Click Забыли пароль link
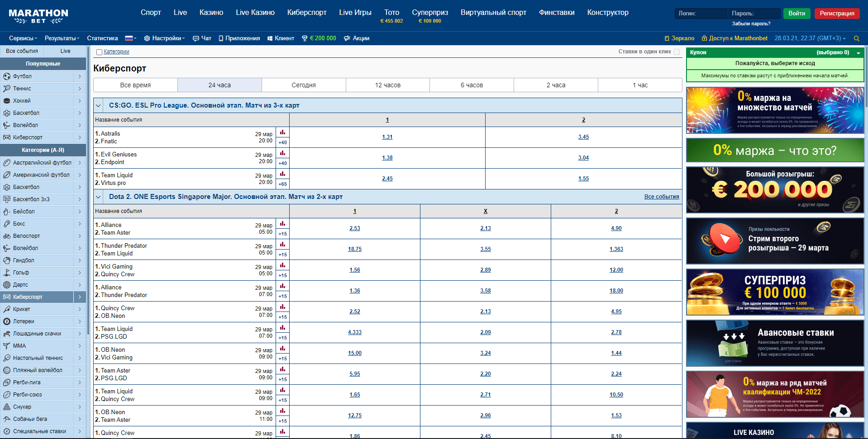 [x=751, y=24]
